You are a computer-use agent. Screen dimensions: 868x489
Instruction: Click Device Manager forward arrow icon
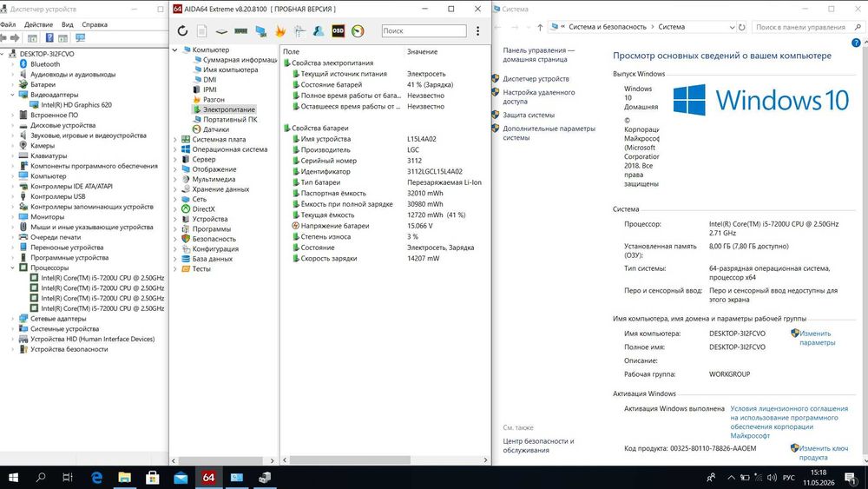pos(15,37)
